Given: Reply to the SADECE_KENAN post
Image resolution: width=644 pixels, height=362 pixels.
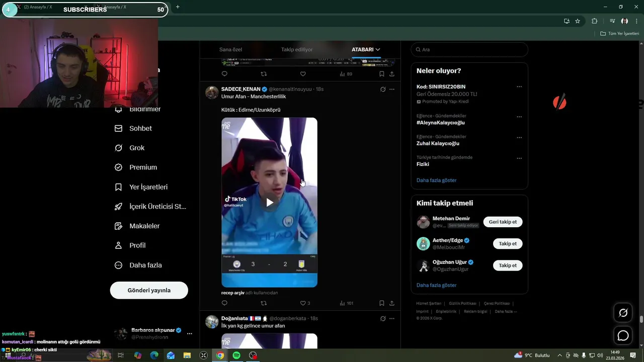Looking at the screenshot, I should coord(224,303).
